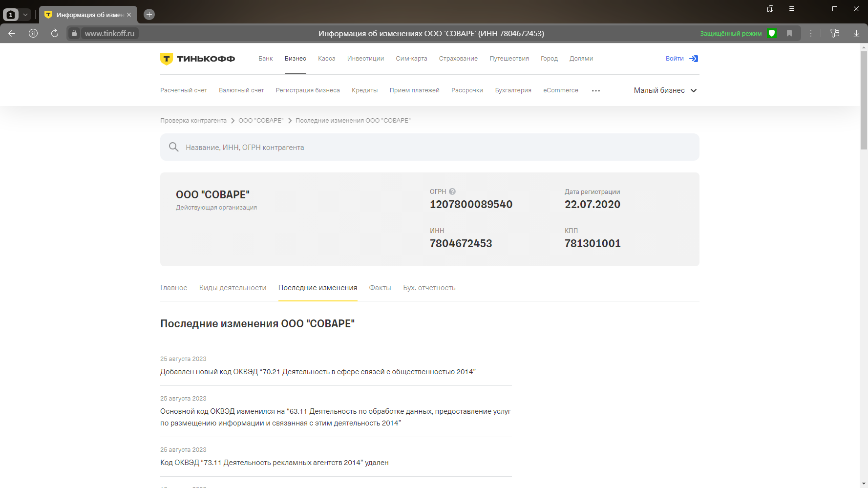Click the entry about ОКВЭД 73.11 removed
Viewport: 868px width, 488px height.
(x=275, y=463)
